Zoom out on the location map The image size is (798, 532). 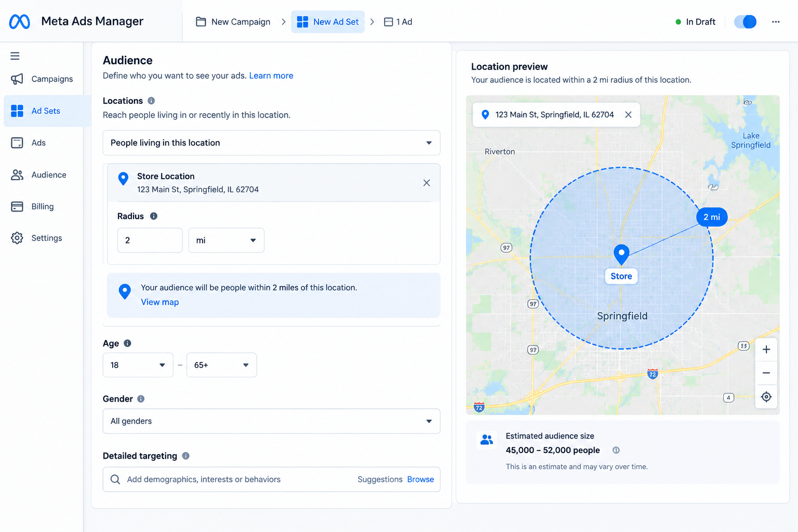[x=766, y=373]
